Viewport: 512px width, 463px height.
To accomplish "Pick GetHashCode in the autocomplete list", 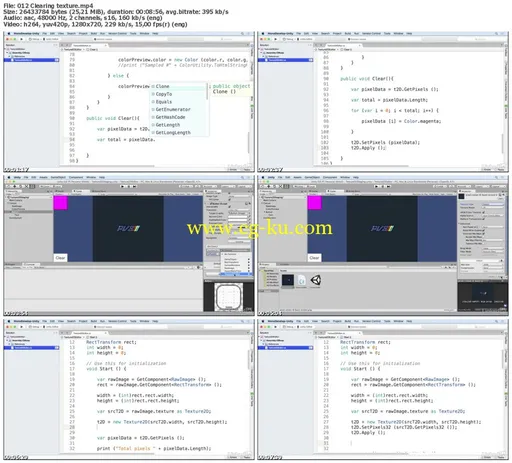I will point(179,117).
